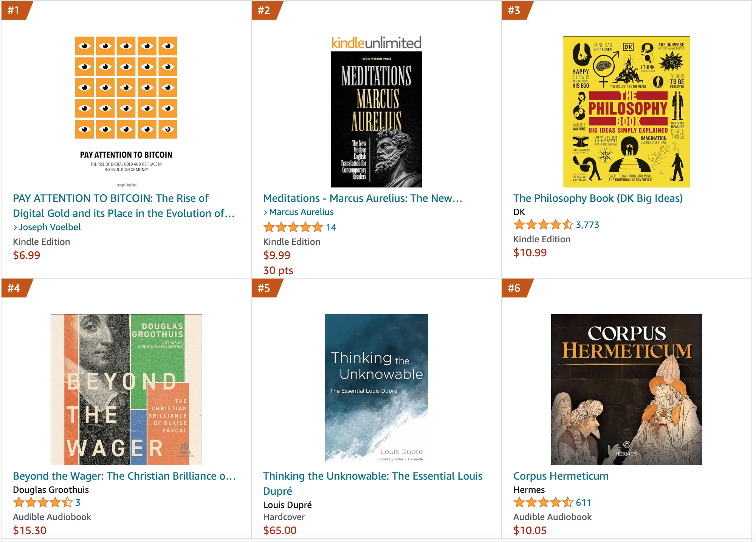View the 3,773 ratings for The Philosophy Book
This screenshot has width=756, height=542.
586,225
